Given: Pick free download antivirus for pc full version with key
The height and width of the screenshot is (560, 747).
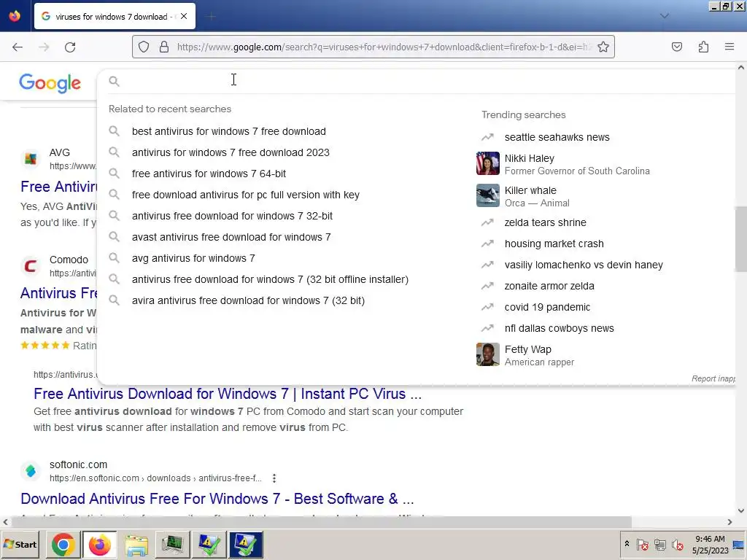Looking at the screenshot, I should pyautogui.click(x=245, y=195).
